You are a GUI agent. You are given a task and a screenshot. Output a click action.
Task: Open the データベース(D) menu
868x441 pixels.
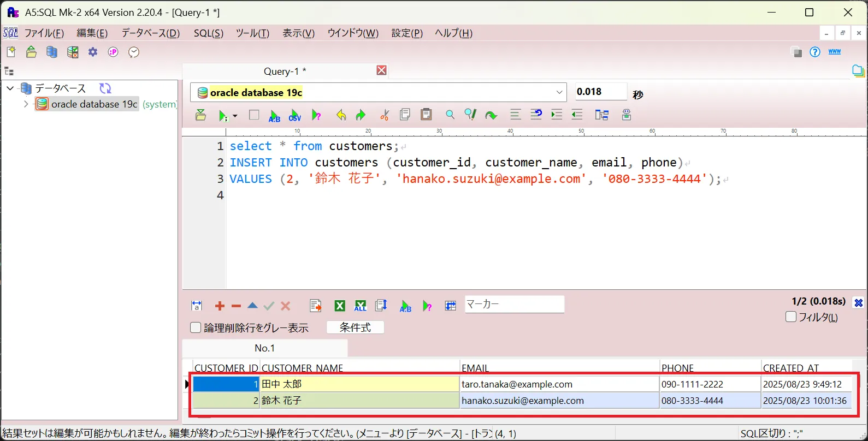click(x=150, y=33)
